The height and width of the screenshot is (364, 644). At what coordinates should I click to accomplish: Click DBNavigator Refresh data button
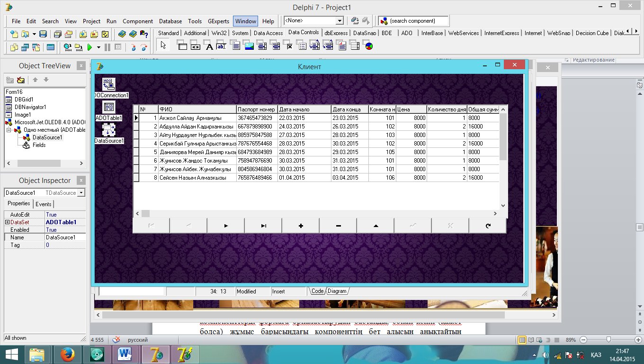(488, 226)
